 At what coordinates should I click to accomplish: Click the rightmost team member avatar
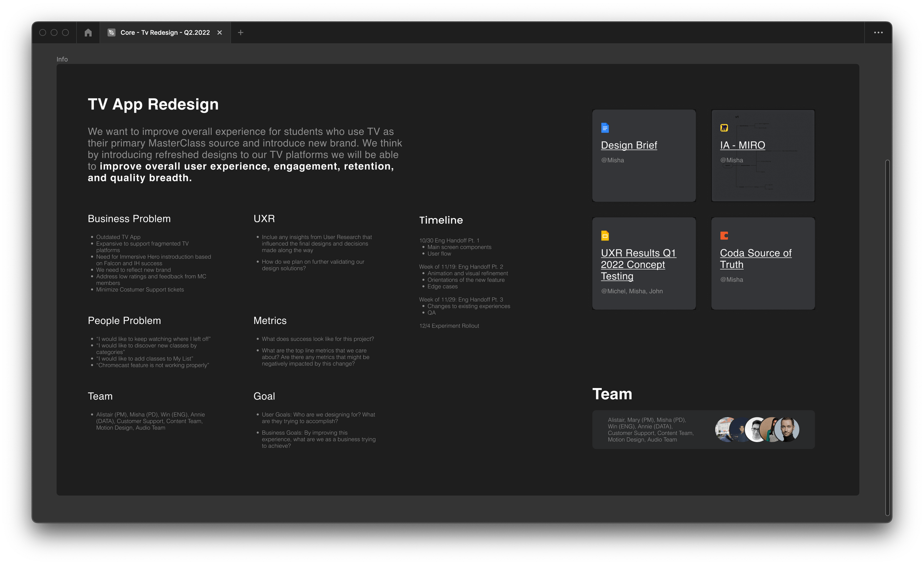coord(788,429)
